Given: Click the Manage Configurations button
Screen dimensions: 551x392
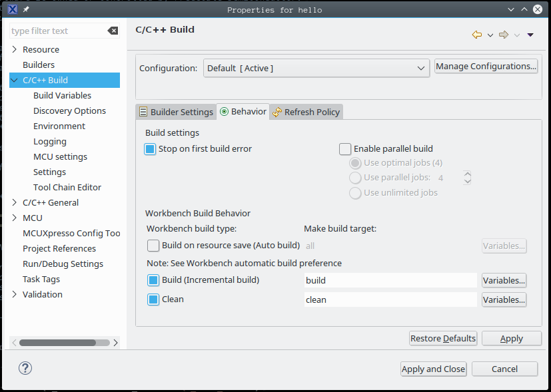Looking at the screenshot, I should pos(486,67).
